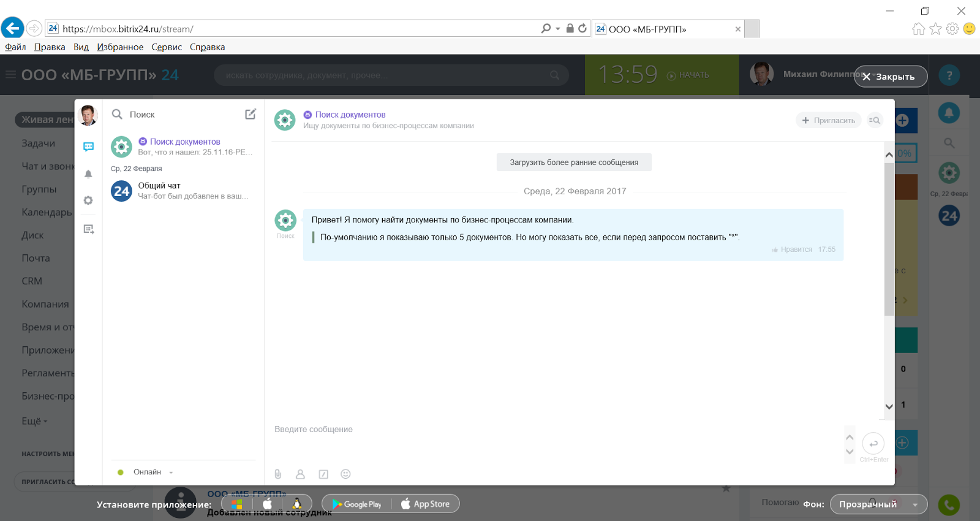This screenshot has width=980, height=521.
Task: Click Google Play download button
Action: click(x=356, y=504)
